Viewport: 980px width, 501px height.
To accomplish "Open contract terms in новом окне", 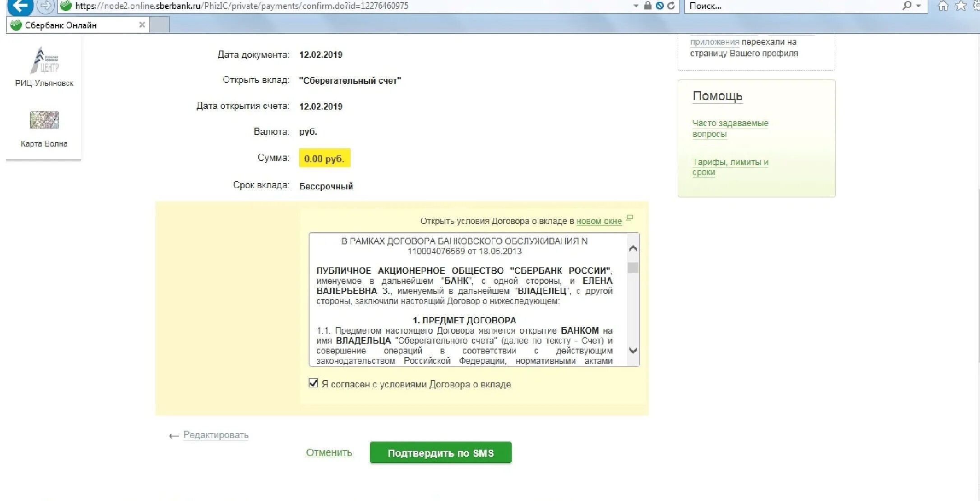I will pos(599,221).
